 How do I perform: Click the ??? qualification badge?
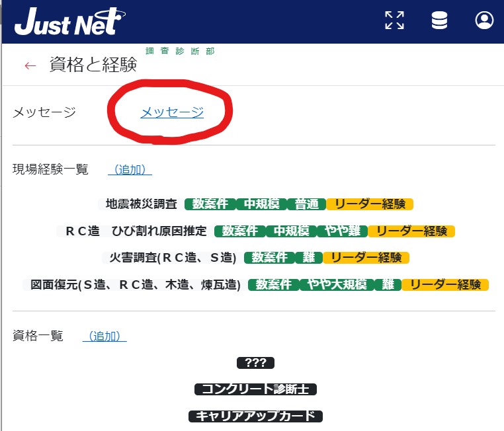255,363
